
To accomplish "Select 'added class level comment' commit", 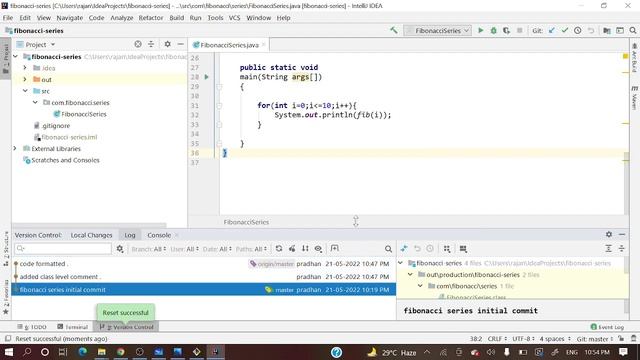I will tap(204, 277).
